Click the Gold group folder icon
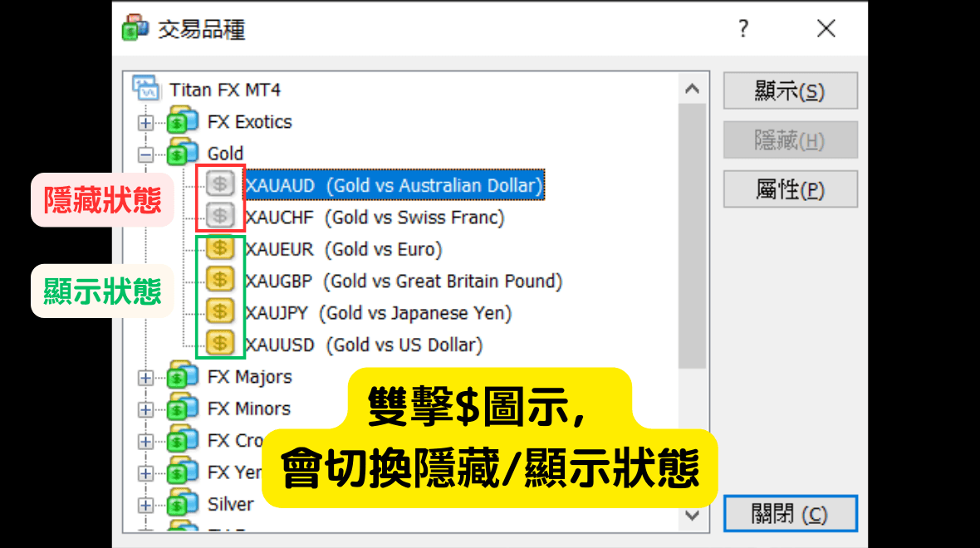 183,153
